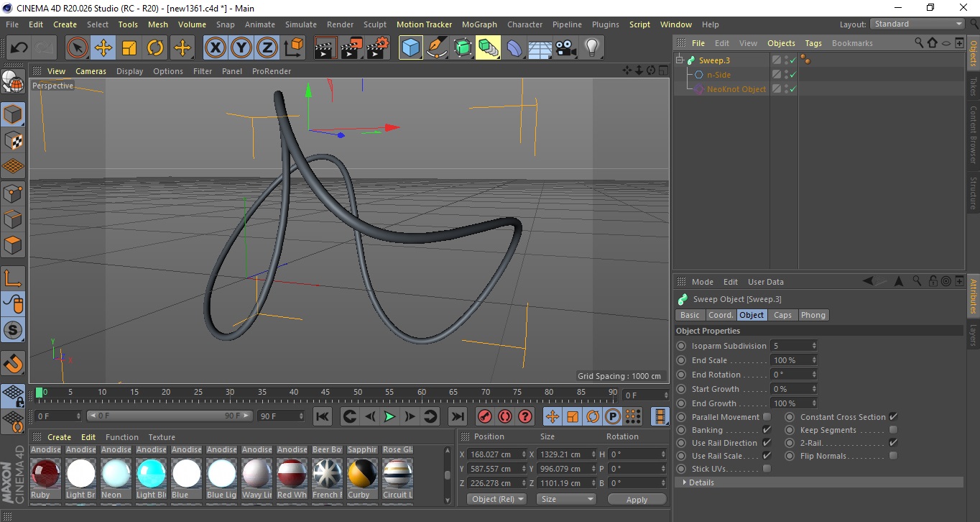
Task: Select n-Side object in hierarchy
Action: (x=718, y=75)
